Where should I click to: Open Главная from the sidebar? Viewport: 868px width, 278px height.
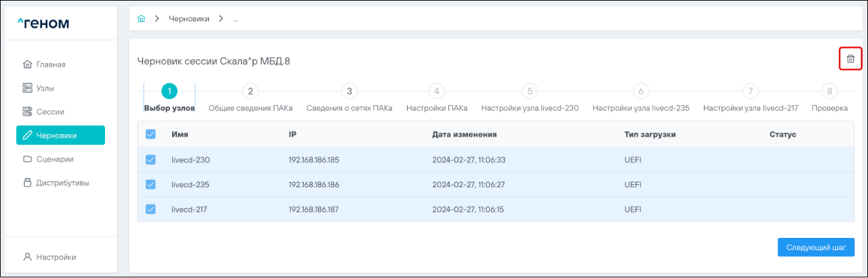(x=51, y=64)
